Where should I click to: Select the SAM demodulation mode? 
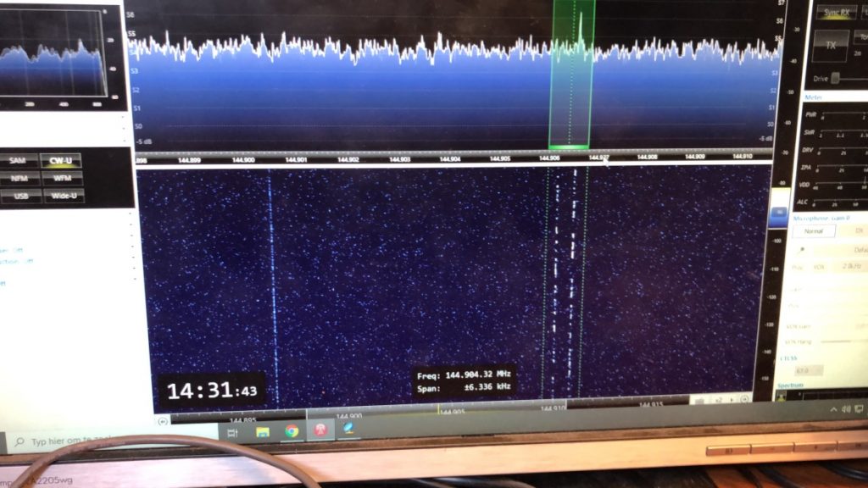click(19, 160)
